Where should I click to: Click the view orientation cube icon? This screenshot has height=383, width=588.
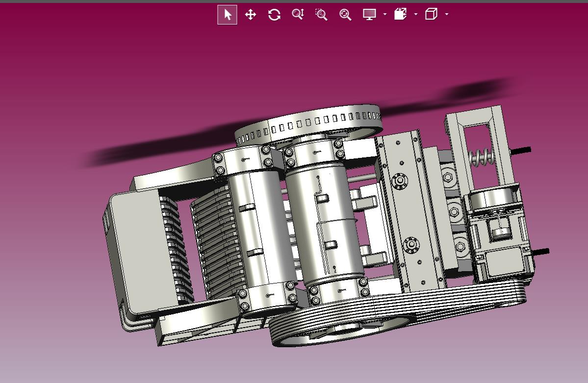[431, 14]
